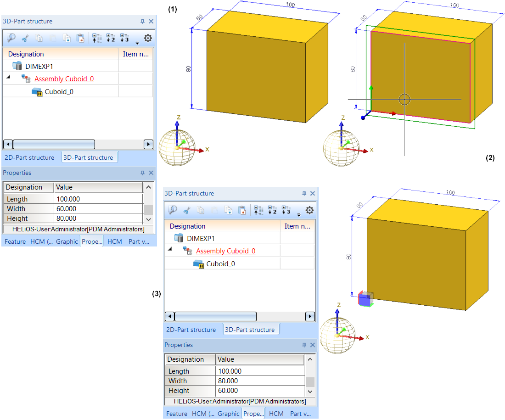Open settings gear in lower 3D-Part structure toolbar

click(x=309, y=210)
